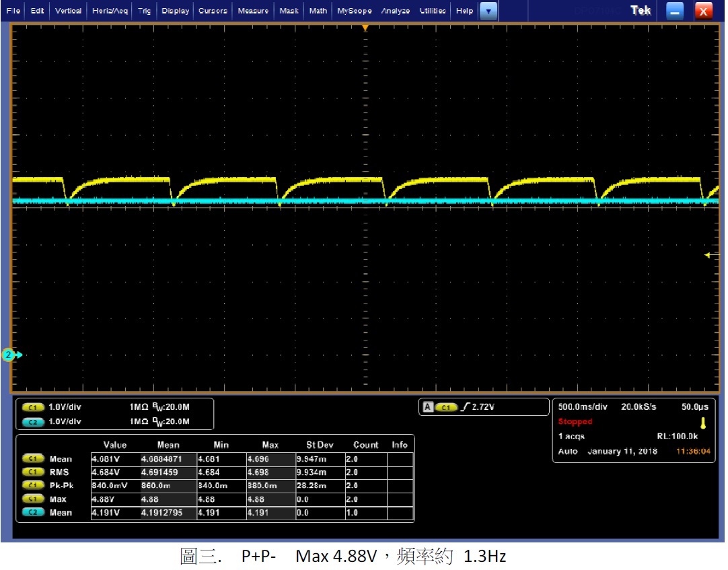The height and width of the screenshot is (570, 728).
Task: Open the Trig menu
Action: [144, 11]
